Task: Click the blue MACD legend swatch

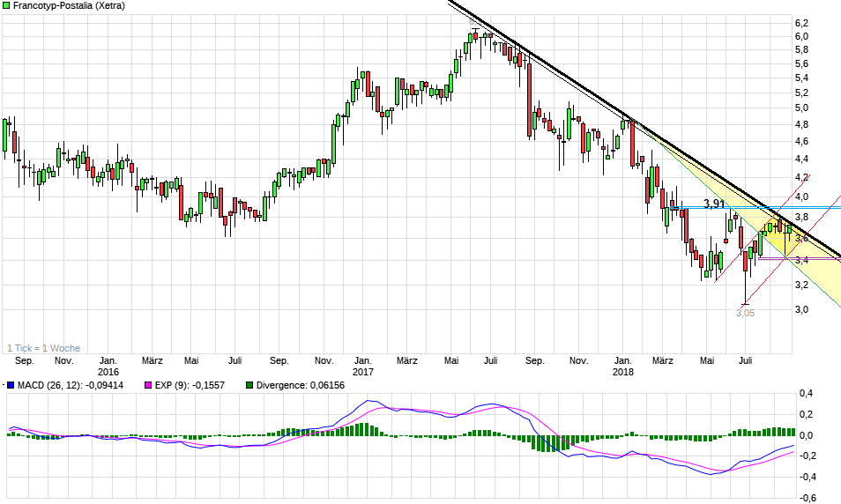Action: click(11, 385)
